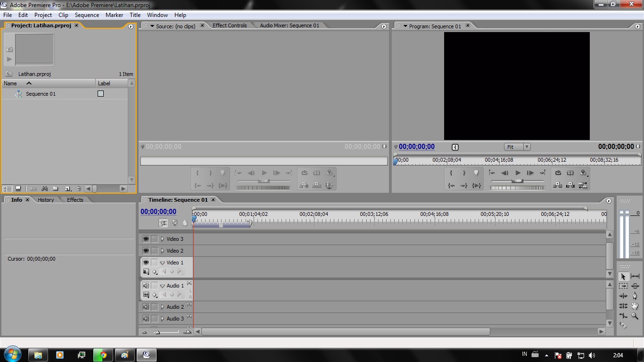Mute Audio 3 track output

tap(146, 319)
